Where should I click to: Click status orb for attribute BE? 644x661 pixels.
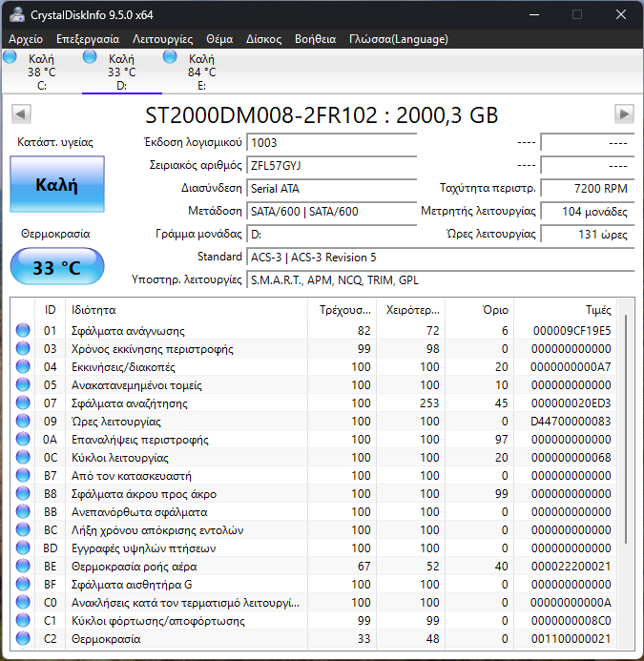[x=23, y=566]
